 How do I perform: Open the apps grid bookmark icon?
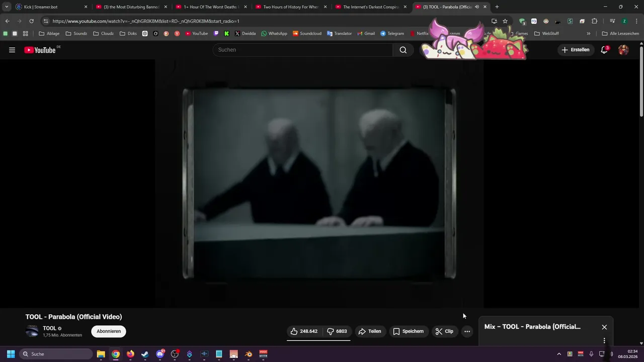point(26,34)
